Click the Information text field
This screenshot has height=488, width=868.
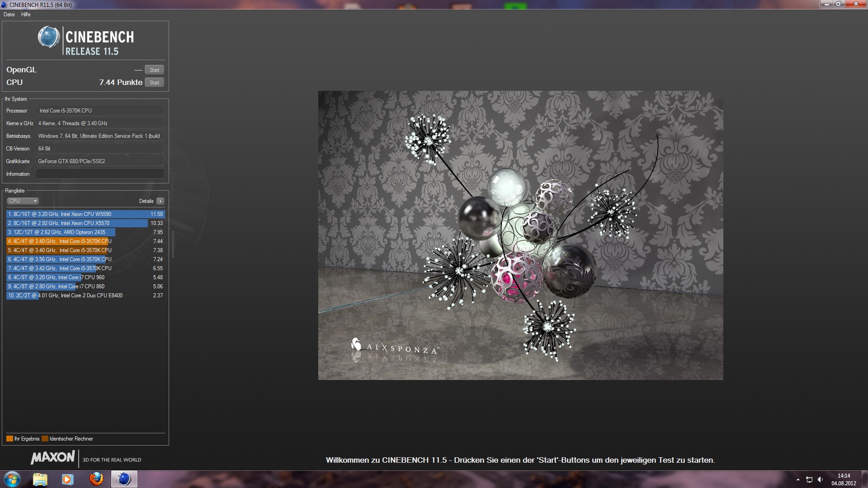[100, 174]
